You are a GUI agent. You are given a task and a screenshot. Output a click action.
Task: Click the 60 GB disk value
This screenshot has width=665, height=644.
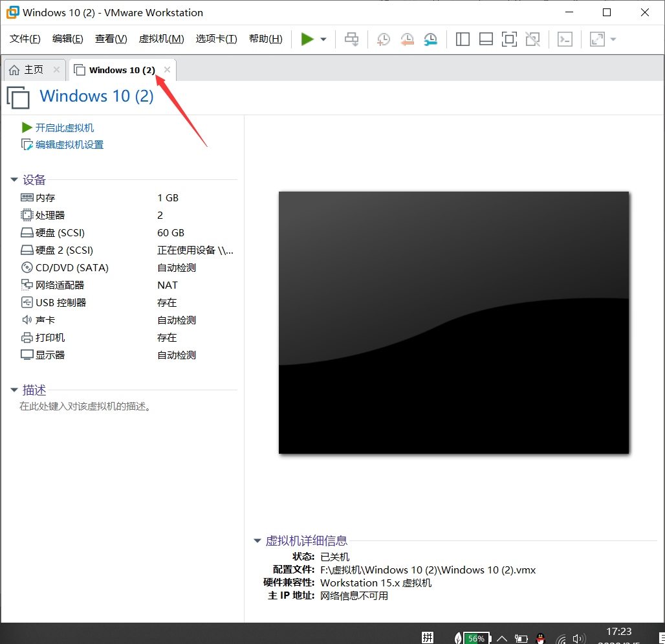pos(171,232)
